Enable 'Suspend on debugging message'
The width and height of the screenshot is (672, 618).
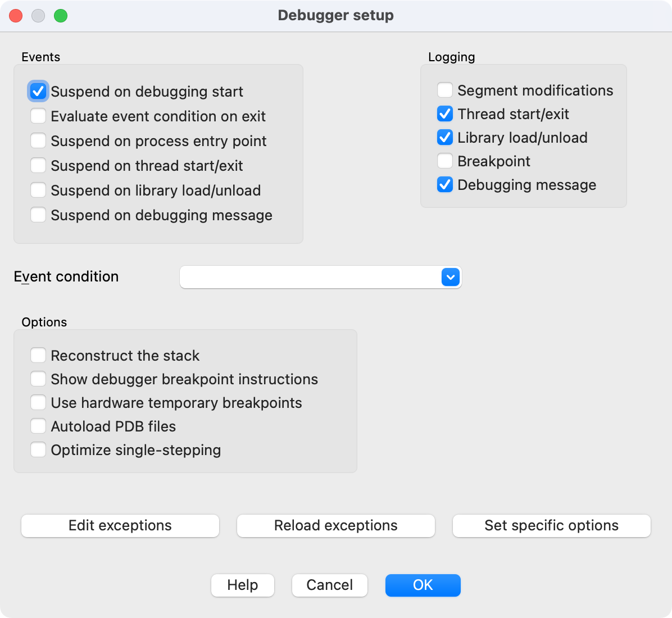coord(38,215)
